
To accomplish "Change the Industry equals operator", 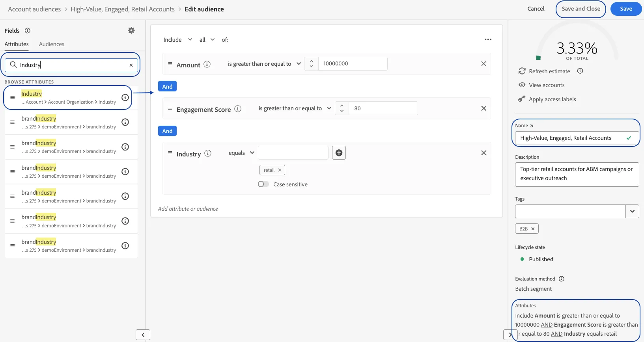I will (241, 153).
